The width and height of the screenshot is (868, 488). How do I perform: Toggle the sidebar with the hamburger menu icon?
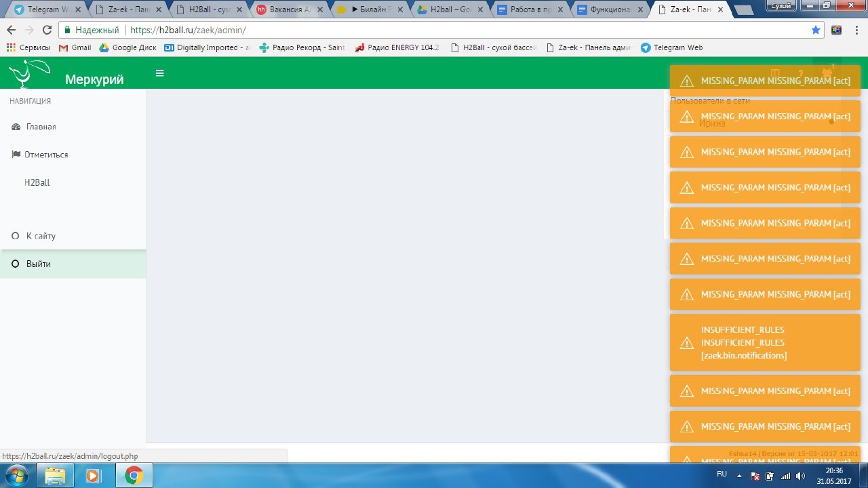coord(159,73)
